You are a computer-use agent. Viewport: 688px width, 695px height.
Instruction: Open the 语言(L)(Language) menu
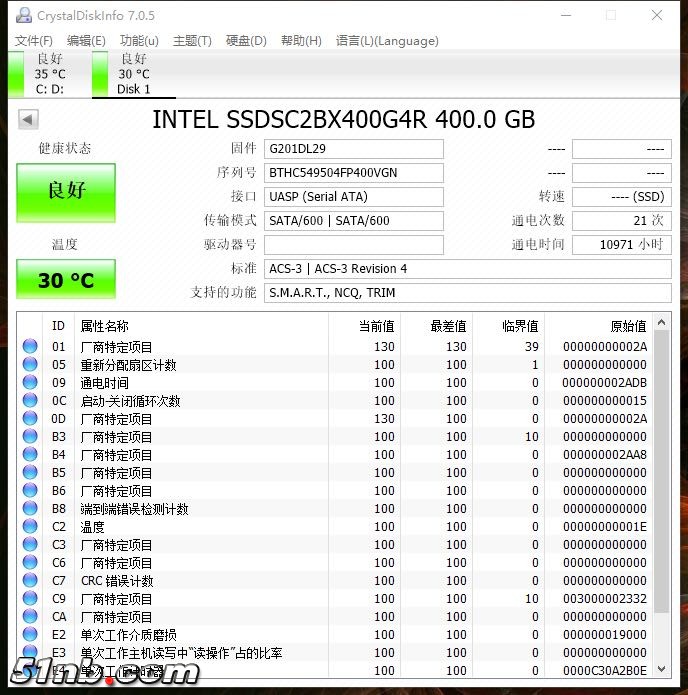point(387,41)
